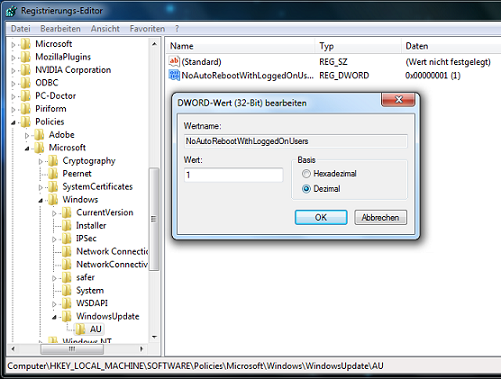Viewport: 501px width, 379px height.
Task: Open the Bearbeiten menu
Action: [x=60, y=29]
